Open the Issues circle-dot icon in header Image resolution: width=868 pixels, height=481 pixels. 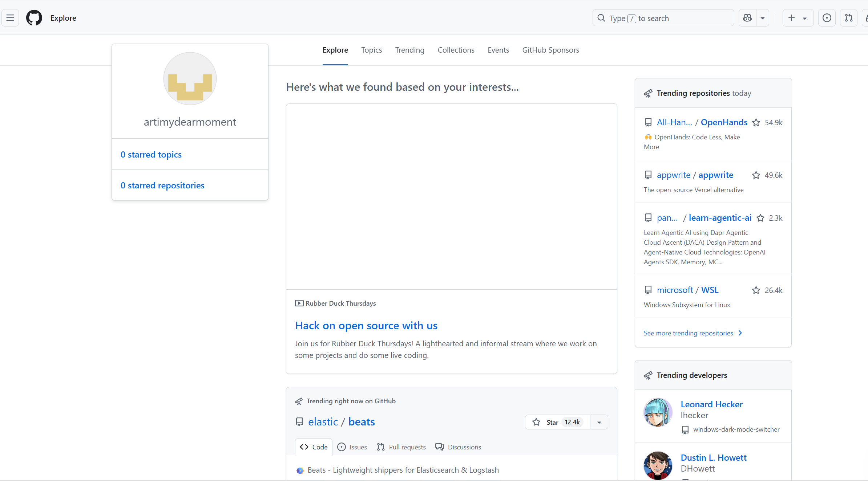point(827,18)
